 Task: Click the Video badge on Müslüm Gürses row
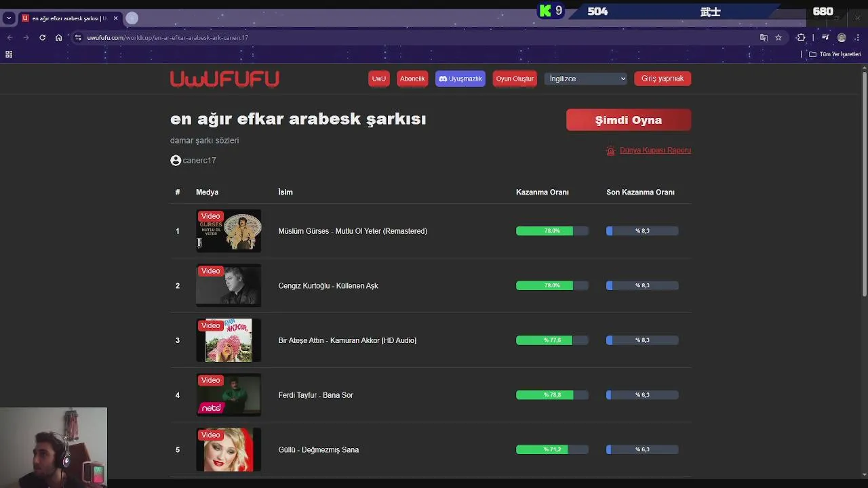coord(210,216)
